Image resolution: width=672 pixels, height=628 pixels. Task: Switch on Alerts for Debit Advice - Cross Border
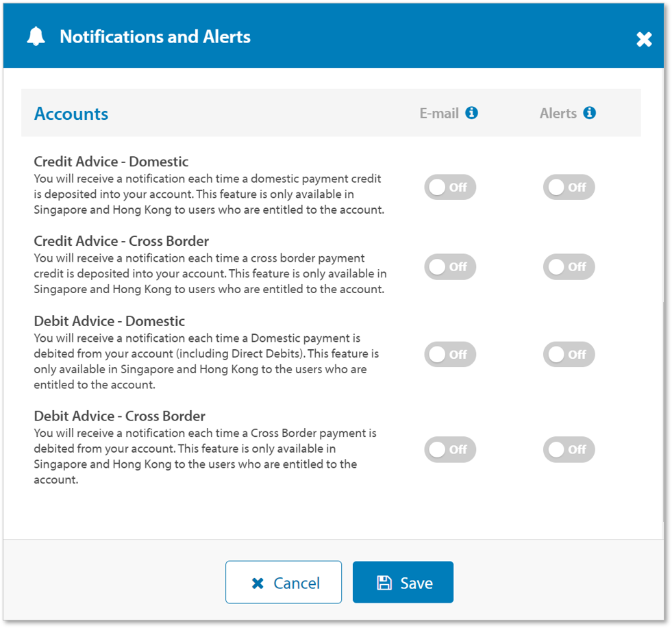pos(569,449)
